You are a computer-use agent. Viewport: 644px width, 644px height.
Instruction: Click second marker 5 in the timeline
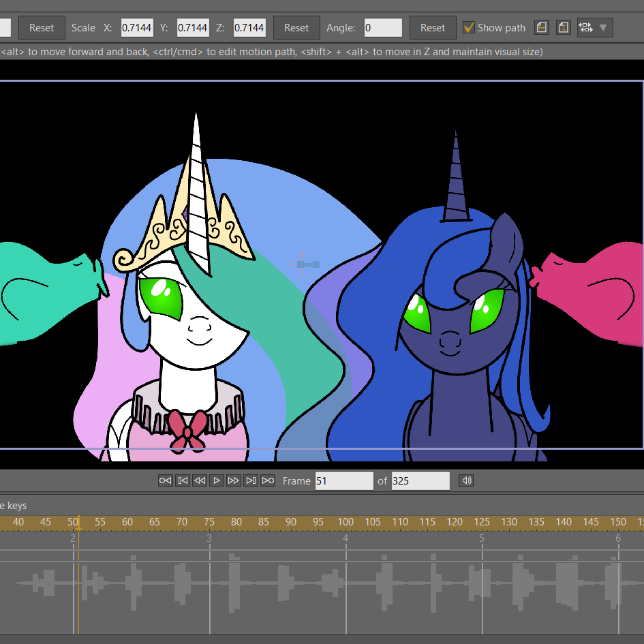click(482, 538)
